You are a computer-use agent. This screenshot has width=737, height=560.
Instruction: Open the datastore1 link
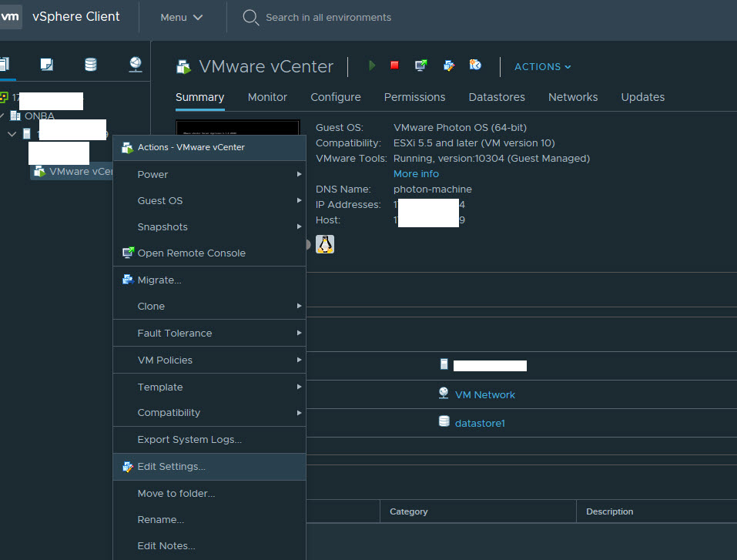pos(480,423)
